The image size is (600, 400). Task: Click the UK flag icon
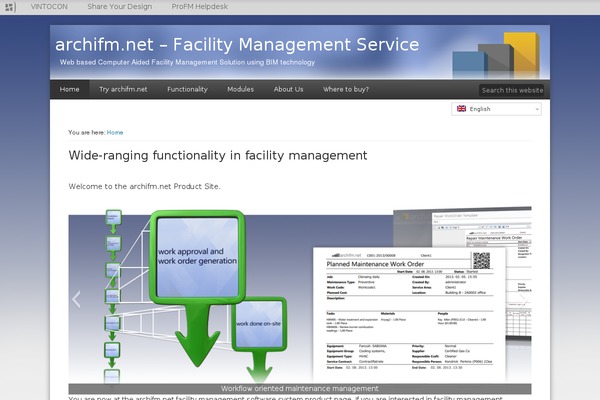tap(461, 109)
